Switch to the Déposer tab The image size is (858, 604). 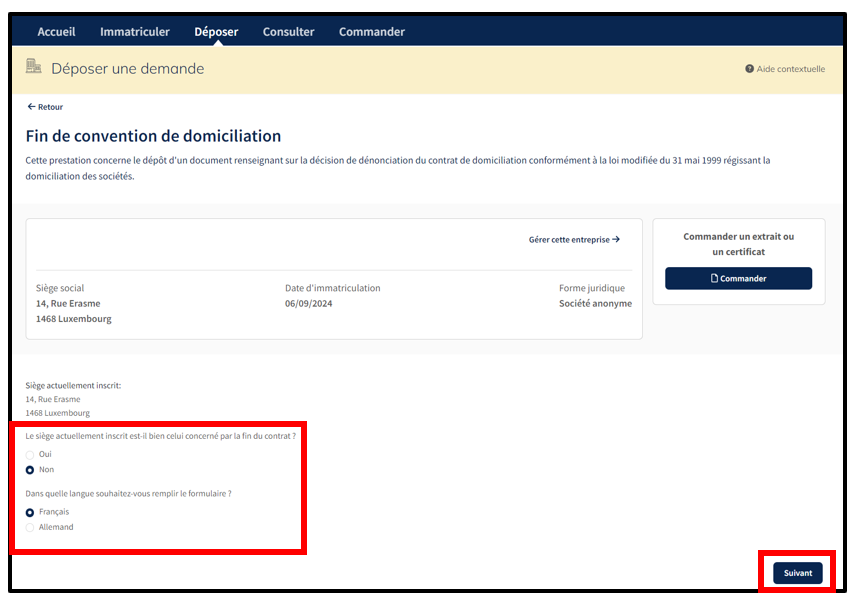[216, 32]
